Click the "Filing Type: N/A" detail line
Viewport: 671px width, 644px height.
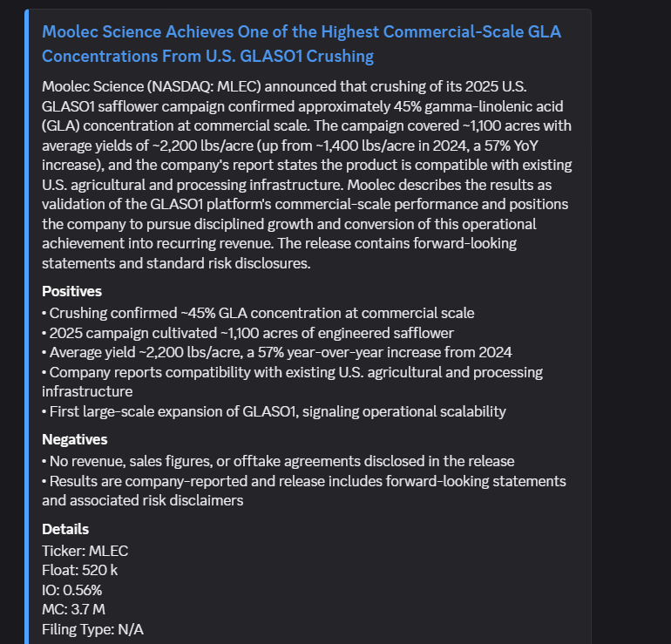[x=92, y=629]
